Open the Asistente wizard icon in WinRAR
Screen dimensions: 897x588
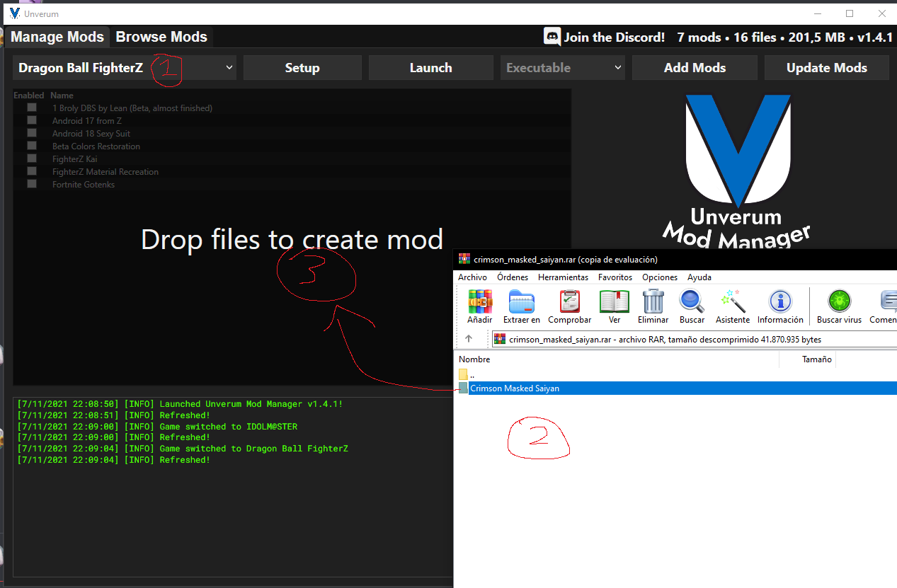click(x=732, y=301)
